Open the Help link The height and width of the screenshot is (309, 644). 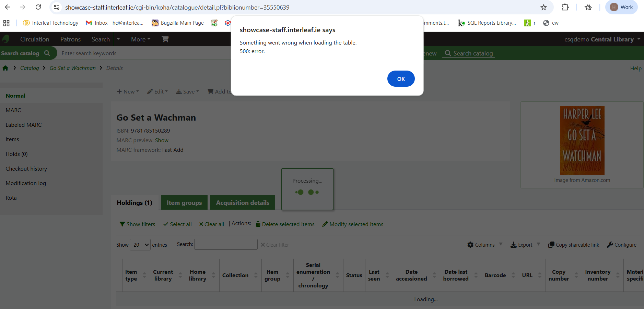coord(636,69)
